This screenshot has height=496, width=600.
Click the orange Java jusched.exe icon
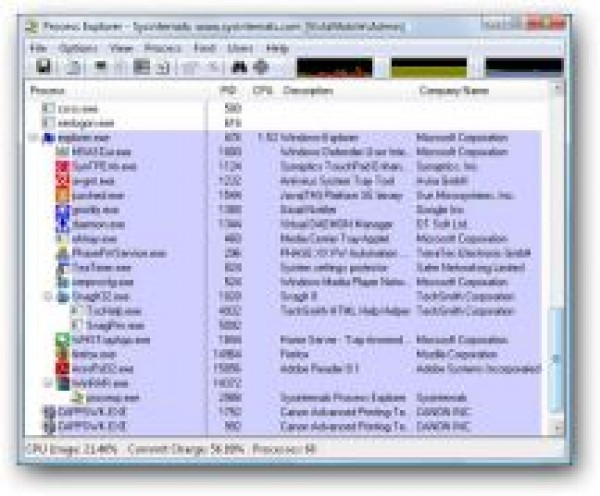pos(63,195)
